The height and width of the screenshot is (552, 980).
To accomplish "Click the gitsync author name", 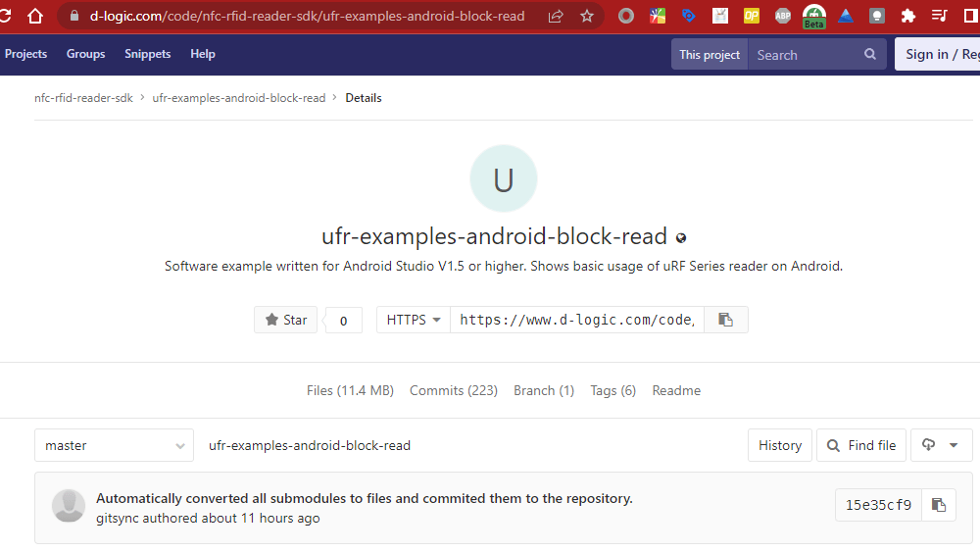I will click(x=118, y=519).
